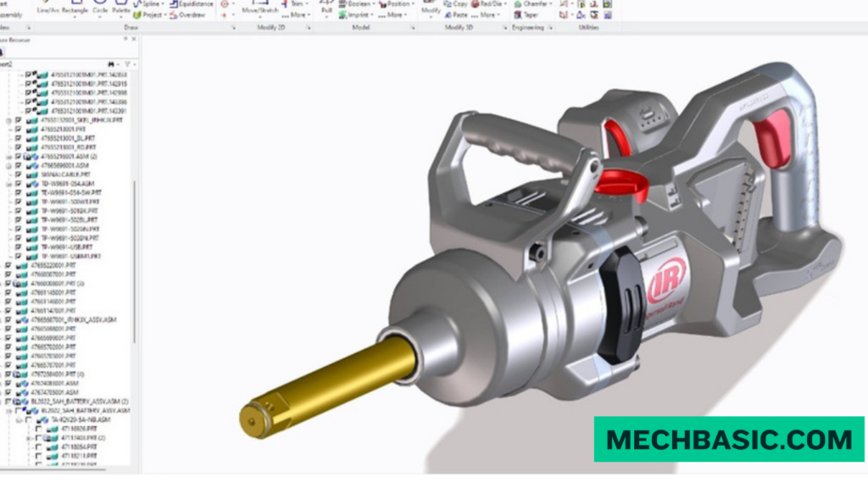
Task: Uncheck the 47655216001.ASM (2) checkbox
Action: coord(19,157)
